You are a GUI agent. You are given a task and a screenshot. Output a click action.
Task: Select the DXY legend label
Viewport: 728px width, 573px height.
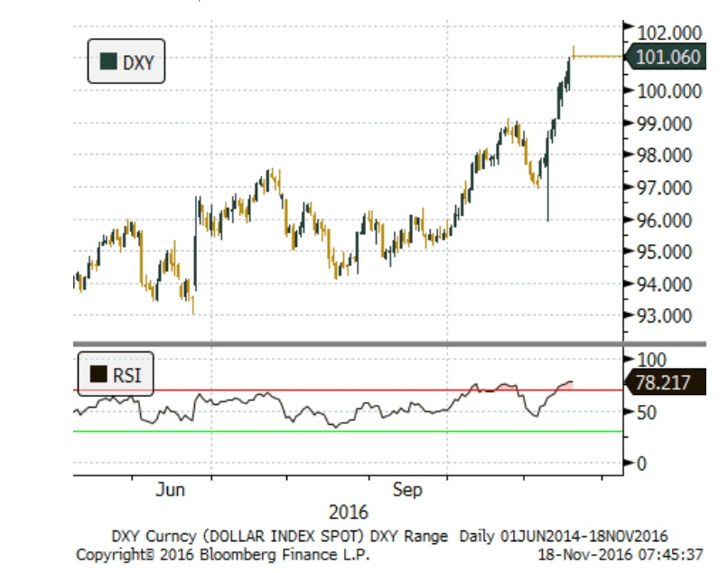coord(138,62)
